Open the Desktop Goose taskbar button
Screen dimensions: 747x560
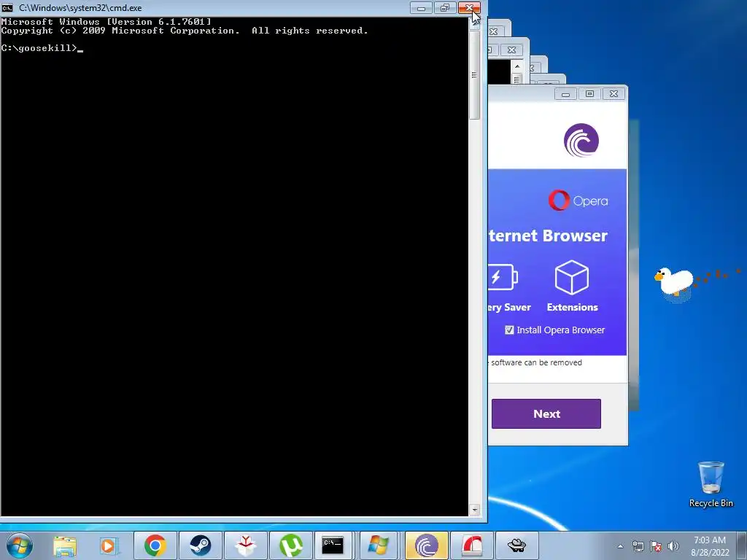pyautogui.click(x=517, y=545)
